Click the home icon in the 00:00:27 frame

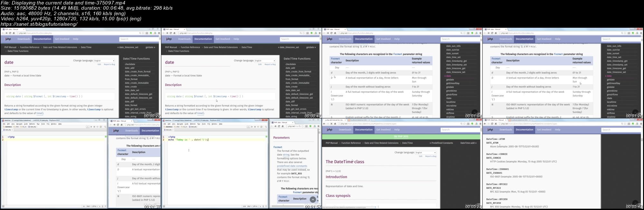point(14,33)
